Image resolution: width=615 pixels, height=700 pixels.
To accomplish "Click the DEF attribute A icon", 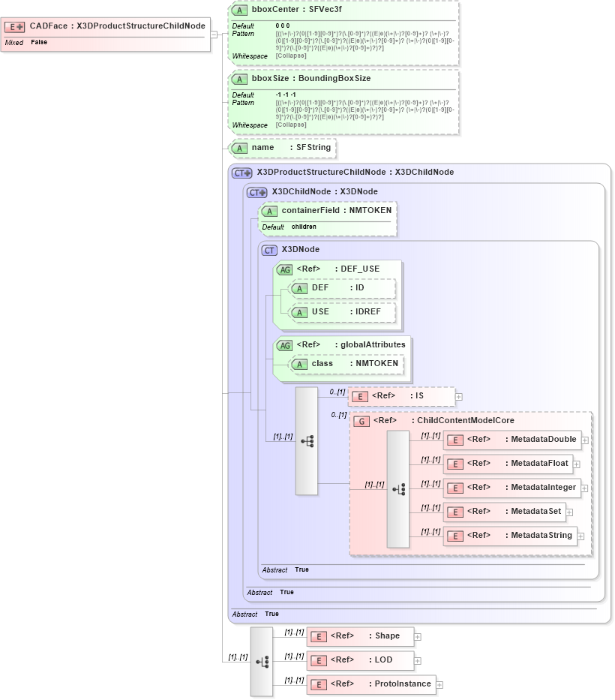I will pyautogui.click(x=299, y=289).
